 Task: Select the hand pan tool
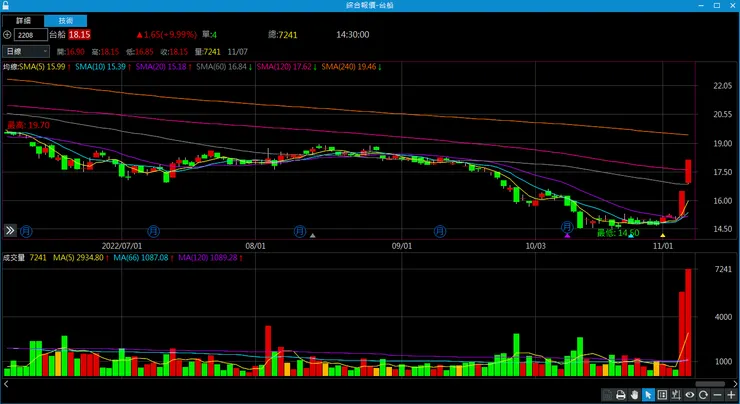[634, 395]
